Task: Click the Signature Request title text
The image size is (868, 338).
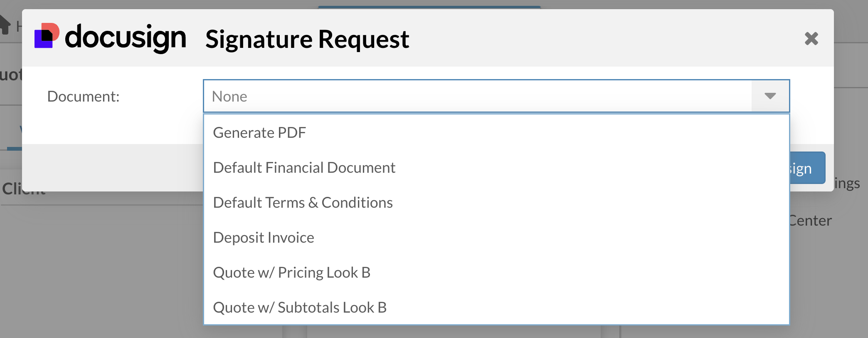Action: (307, 39)
